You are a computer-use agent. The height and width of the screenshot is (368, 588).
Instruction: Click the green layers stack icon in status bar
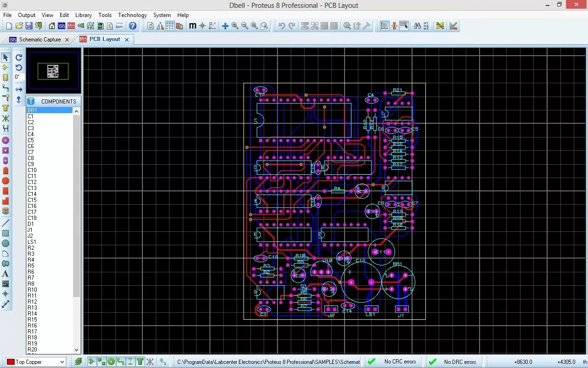[79, 362]
